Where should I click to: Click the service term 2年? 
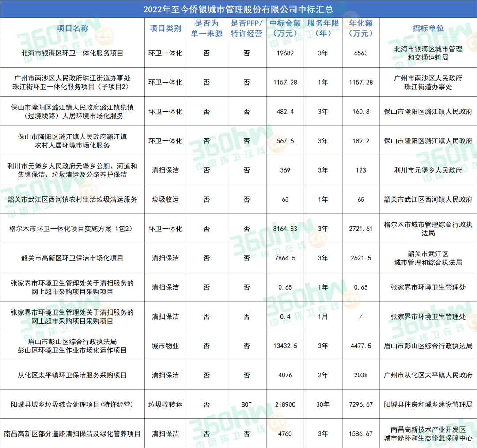point(323,375)
